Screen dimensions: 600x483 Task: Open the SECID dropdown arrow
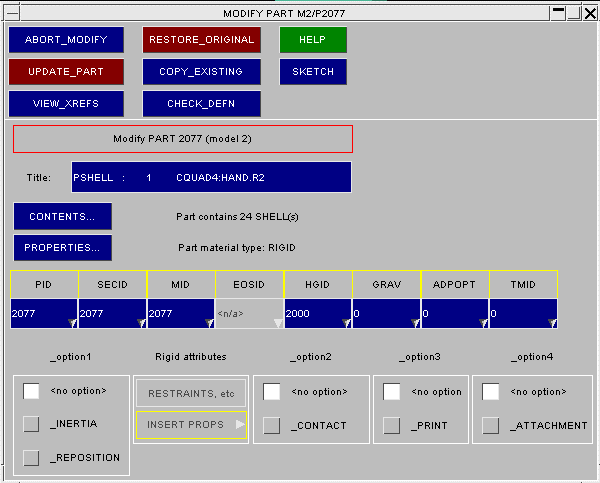[141, 323]
